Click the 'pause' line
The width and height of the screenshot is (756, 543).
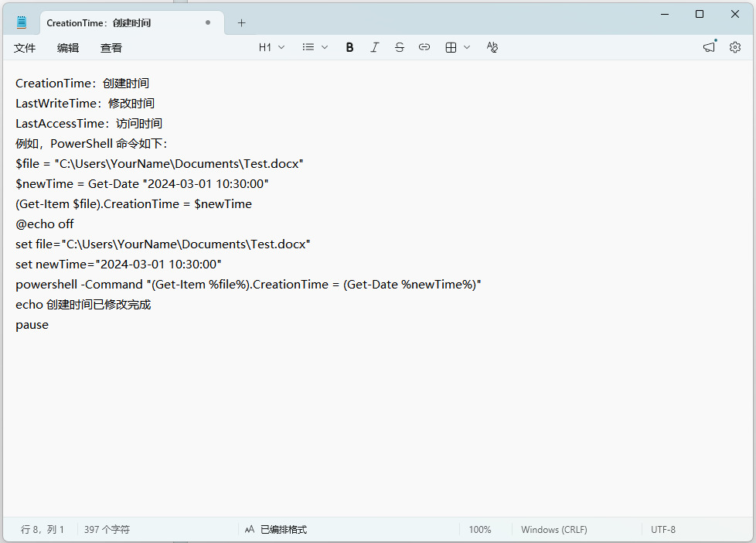[32, 325]
